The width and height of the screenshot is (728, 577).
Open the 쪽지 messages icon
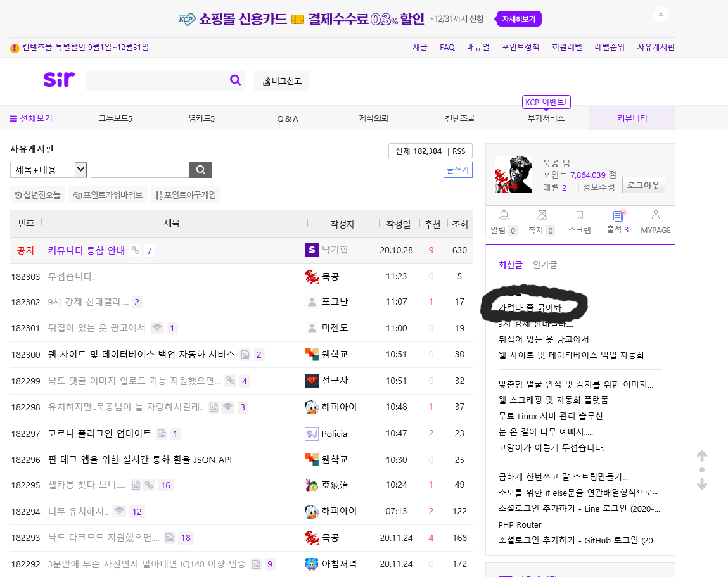coord(542,216)
